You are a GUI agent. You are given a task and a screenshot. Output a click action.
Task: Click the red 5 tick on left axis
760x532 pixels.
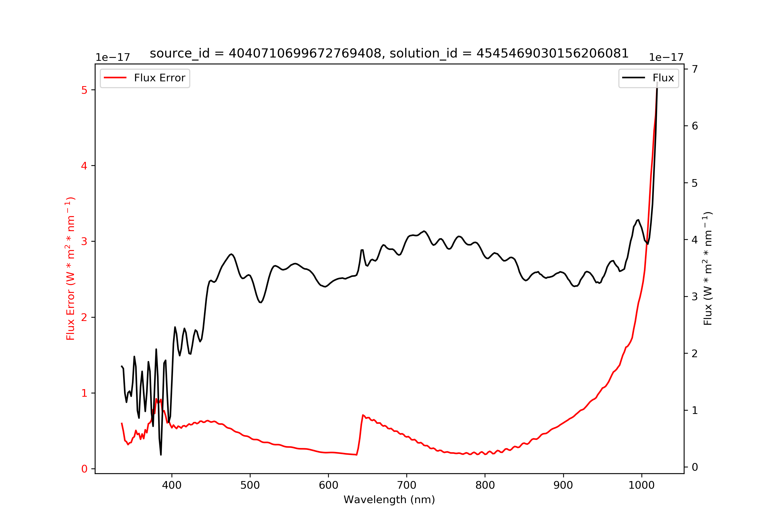pyautogui.click(x=84, y=90)
